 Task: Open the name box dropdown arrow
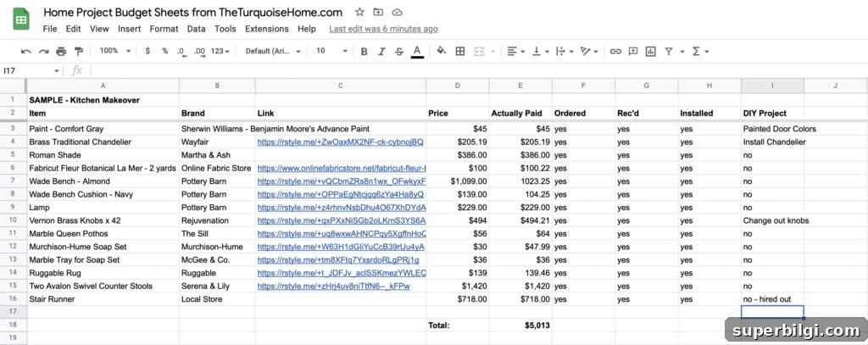(57, 71)
